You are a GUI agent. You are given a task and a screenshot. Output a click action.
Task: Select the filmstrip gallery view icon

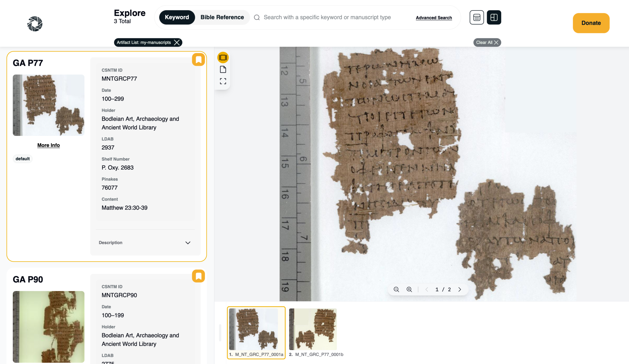(223, 58)
